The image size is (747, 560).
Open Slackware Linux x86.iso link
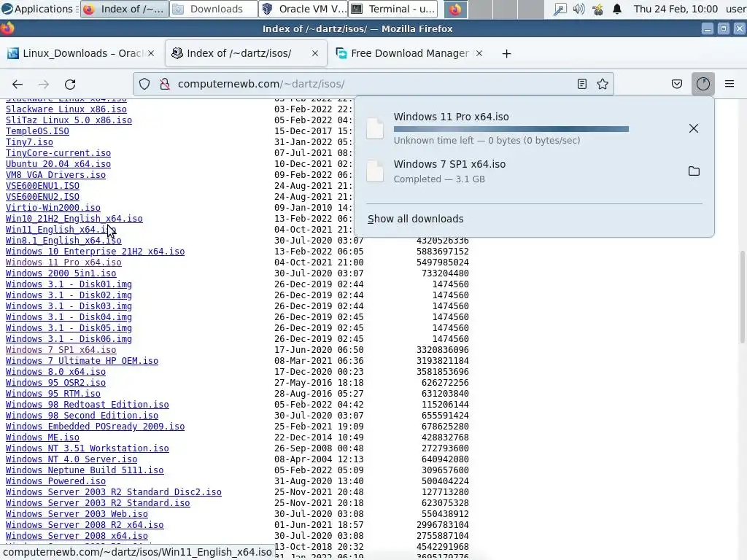tap(66, 109)
